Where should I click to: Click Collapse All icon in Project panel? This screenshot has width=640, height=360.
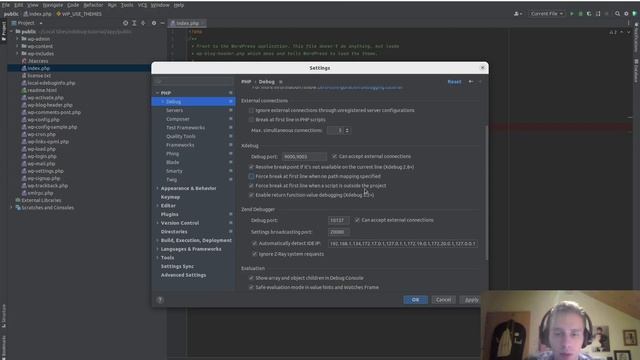click(143, 23)
